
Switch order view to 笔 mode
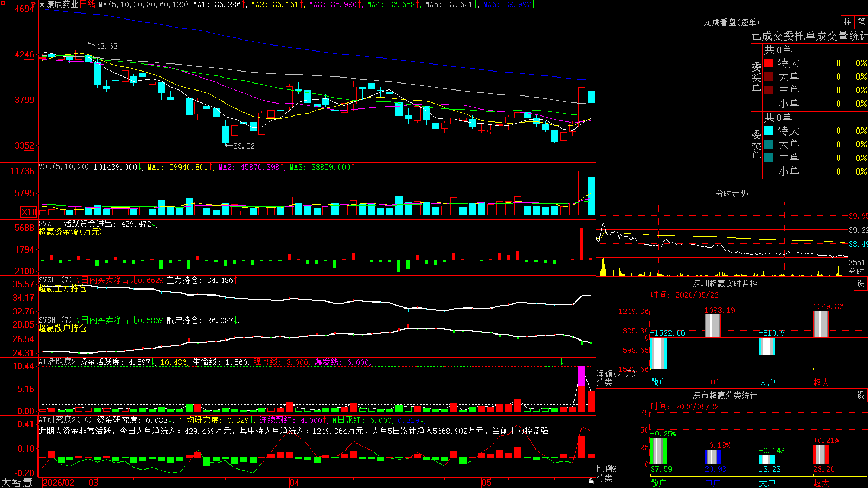coord(861,22)
